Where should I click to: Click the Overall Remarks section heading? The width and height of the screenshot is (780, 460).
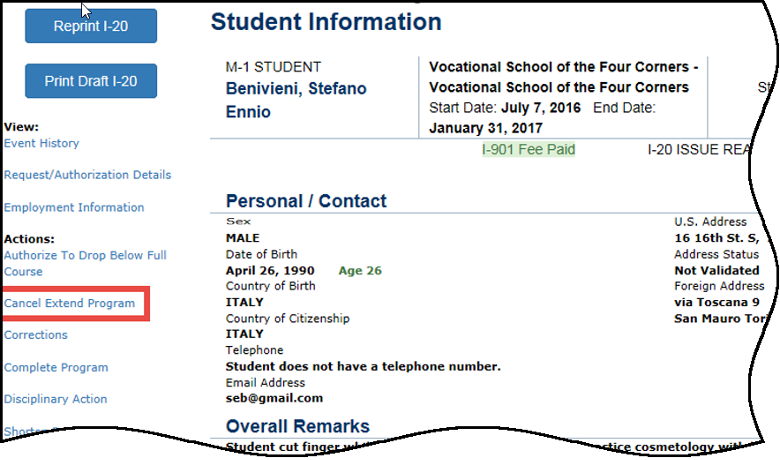(x=297, y=426)
